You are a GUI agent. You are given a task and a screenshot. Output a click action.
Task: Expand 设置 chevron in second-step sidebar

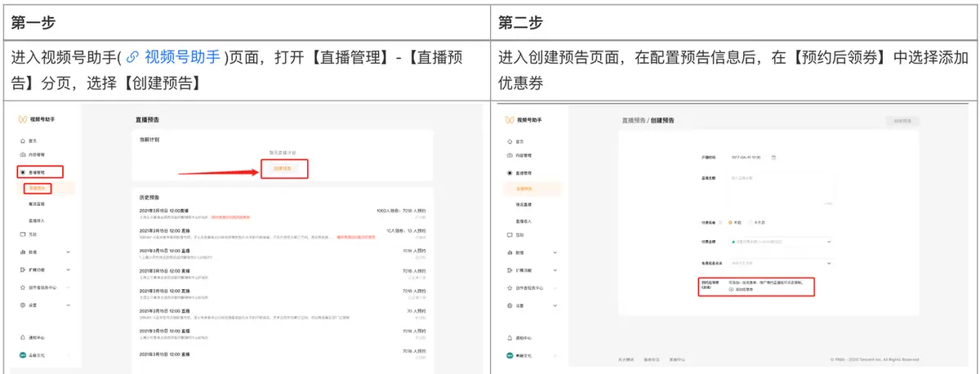[x=556, y=305]
